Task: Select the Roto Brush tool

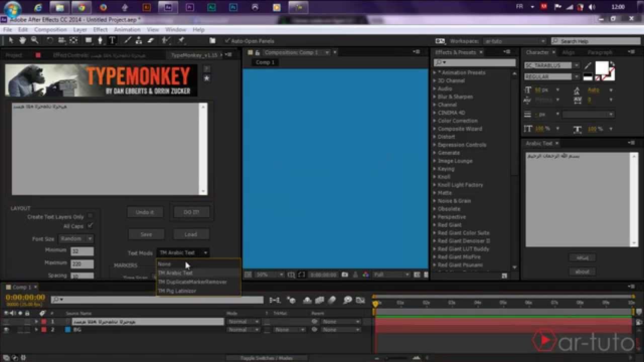Action: 166,41
